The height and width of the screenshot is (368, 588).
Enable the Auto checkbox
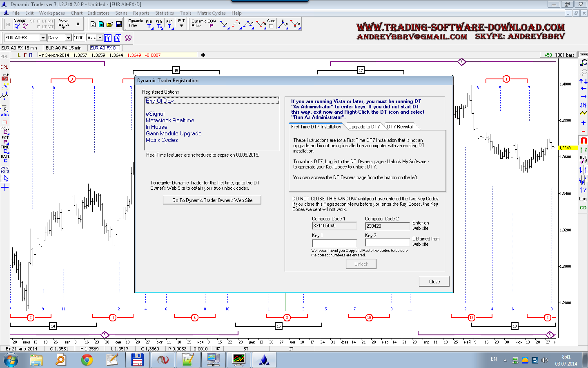click(271, 26)
